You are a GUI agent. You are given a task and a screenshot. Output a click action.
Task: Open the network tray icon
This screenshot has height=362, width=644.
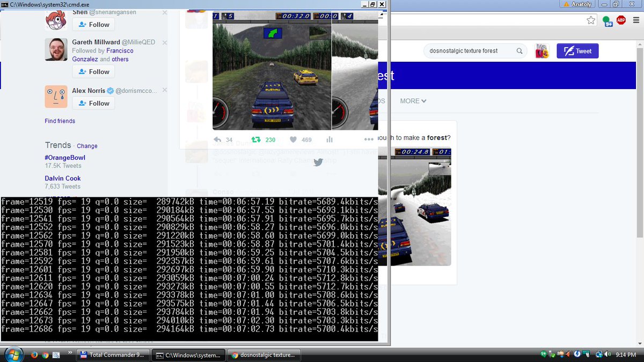[599, 354]
